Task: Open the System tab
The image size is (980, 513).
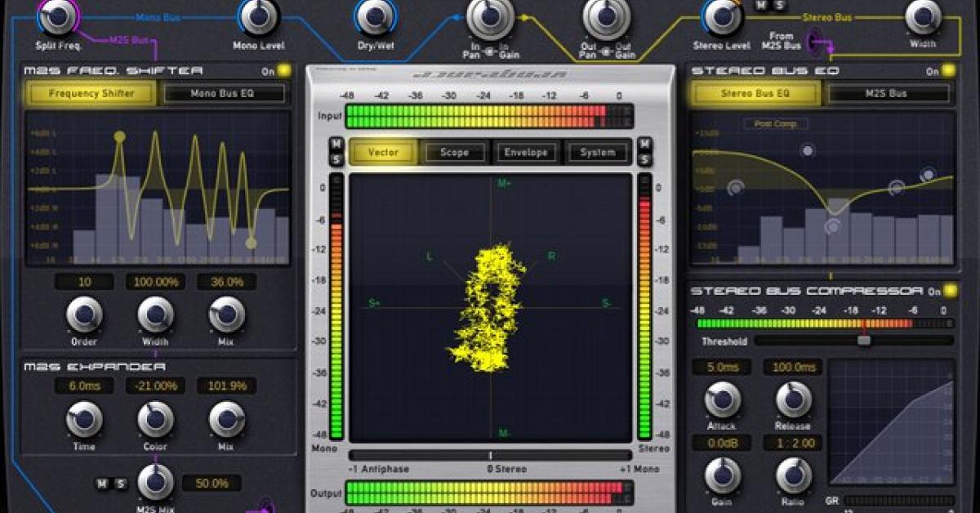Action: pyautogui.click(x=597, y=152)
